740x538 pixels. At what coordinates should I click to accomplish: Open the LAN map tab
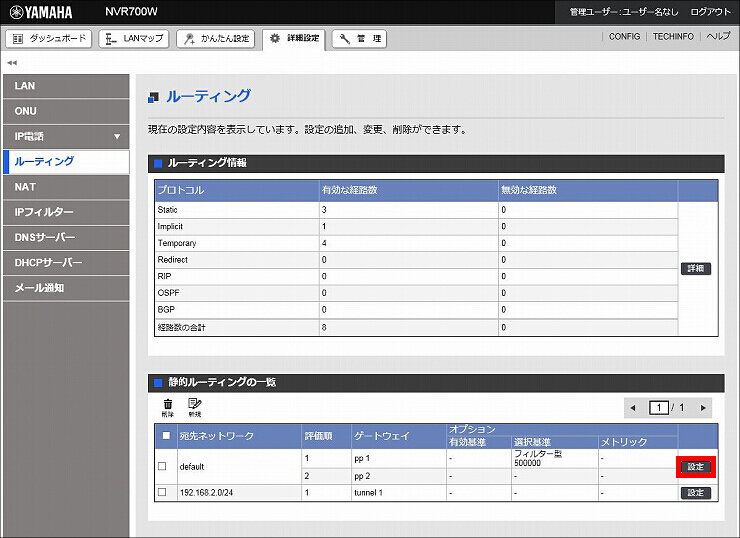click(x=134, y=39)
